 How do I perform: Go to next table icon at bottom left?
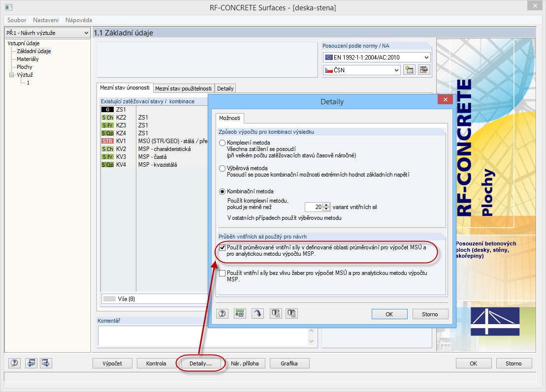tap(46, 363)
